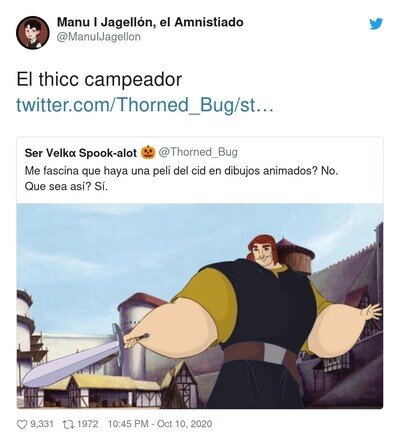Open the @Thorned_Bug handle in quoted tweet
This screenshot has width=400, height=438.
coord(198,152)
